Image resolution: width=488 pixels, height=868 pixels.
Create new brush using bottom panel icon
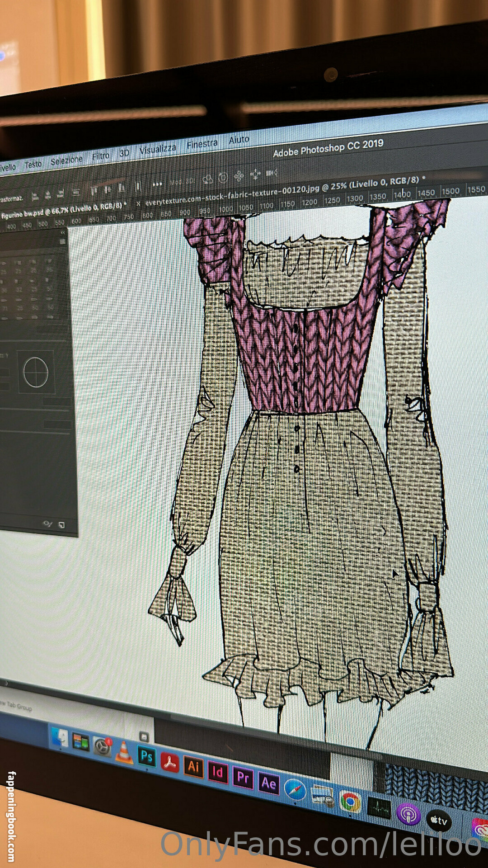pos(62,525)
